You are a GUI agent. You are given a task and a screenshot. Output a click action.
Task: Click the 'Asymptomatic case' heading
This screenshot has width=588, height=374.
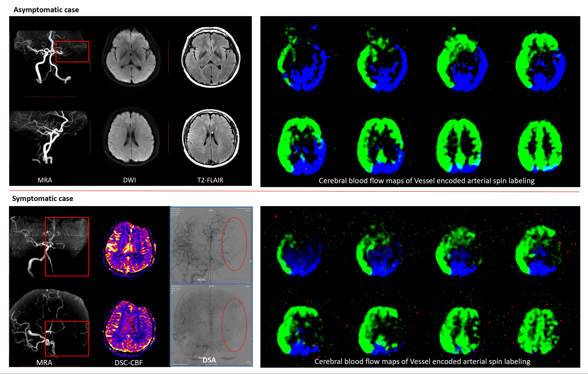[46, 10]
